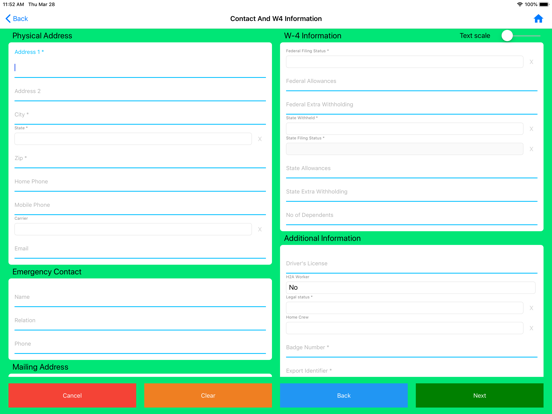The height and width of the screenshot is (414, 552).
Task: Clear State Filing Status with its X
Action: tap(531, 149)
